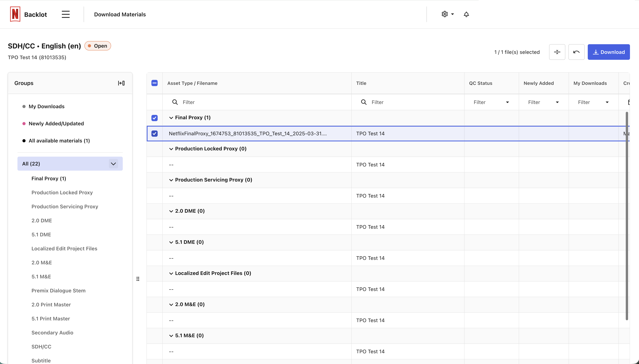This screenshot has width=639, height=364.
Task: Open notifications bell
Action: tap(466, 14)
